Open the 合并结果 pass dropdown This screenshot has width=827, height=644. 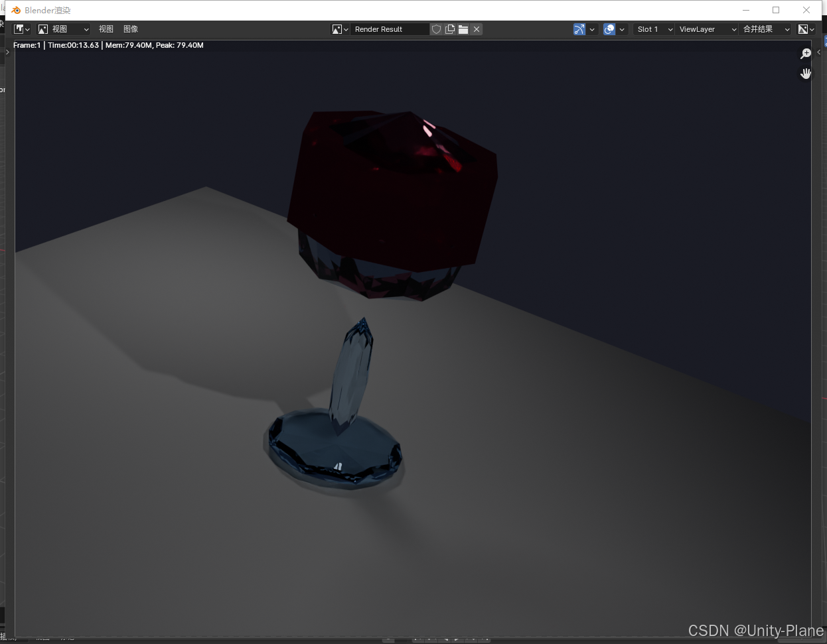pyautogui.click(x=766, y=29)
